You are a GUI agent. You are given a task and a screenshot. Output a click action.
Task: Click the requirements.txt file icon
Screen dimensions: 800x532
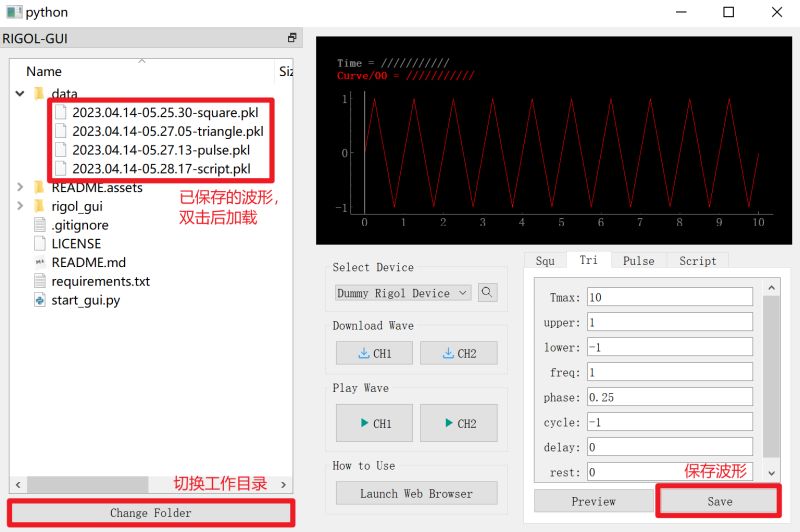[x=40, y=281]
